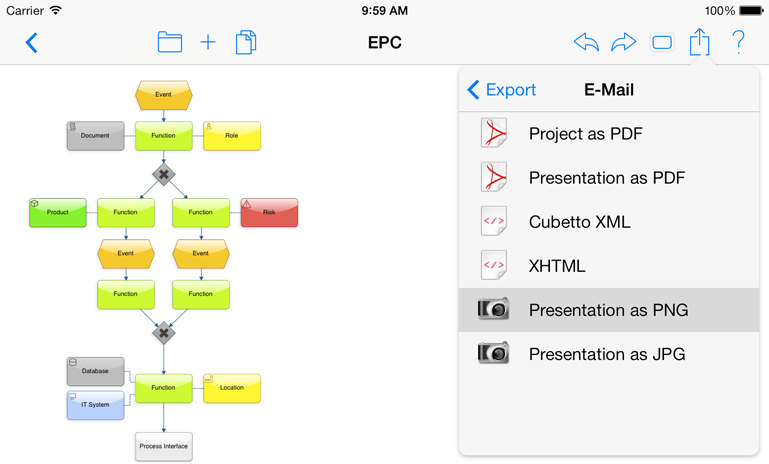
Task: Select the red Risk node
Action: tap(269, 212)
